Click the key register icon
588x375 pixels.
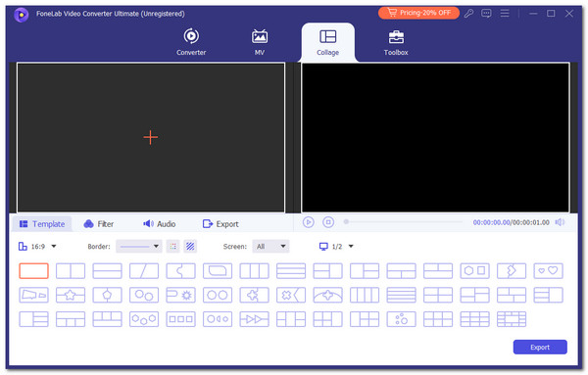468,14
